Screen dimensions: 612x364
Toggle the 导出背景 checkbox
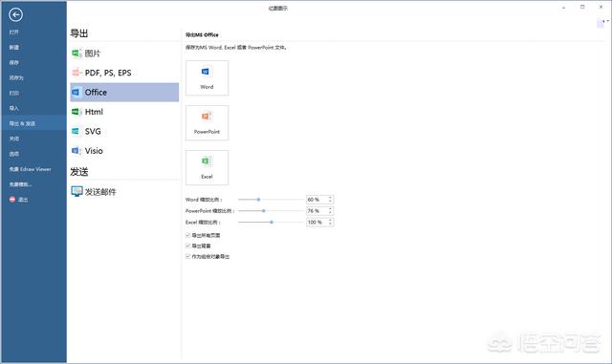point(187,246)
